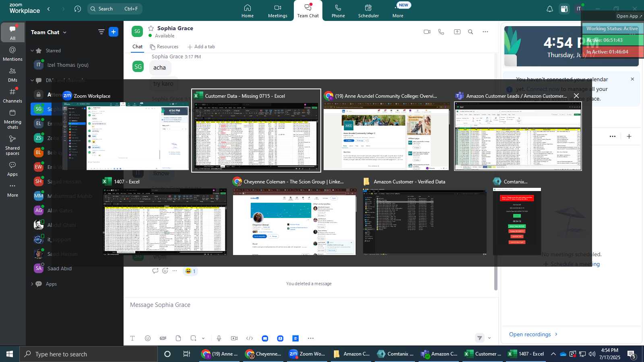Start a phone call from chat header

click(442, 32)
